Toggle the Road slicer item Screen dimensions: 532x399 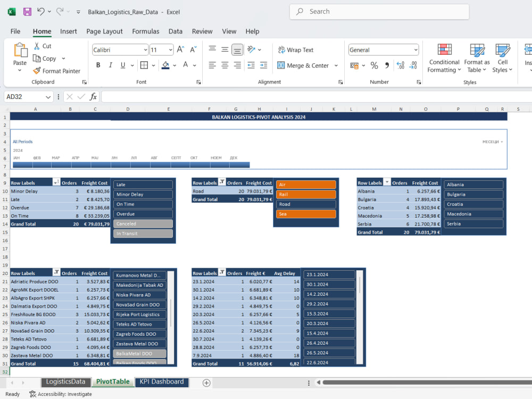306,204
